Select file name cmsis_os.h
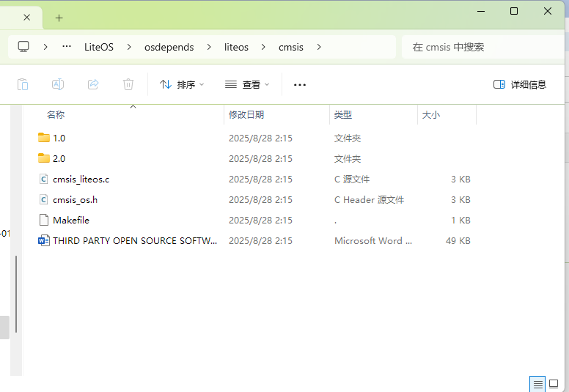 tap(75, 200)
